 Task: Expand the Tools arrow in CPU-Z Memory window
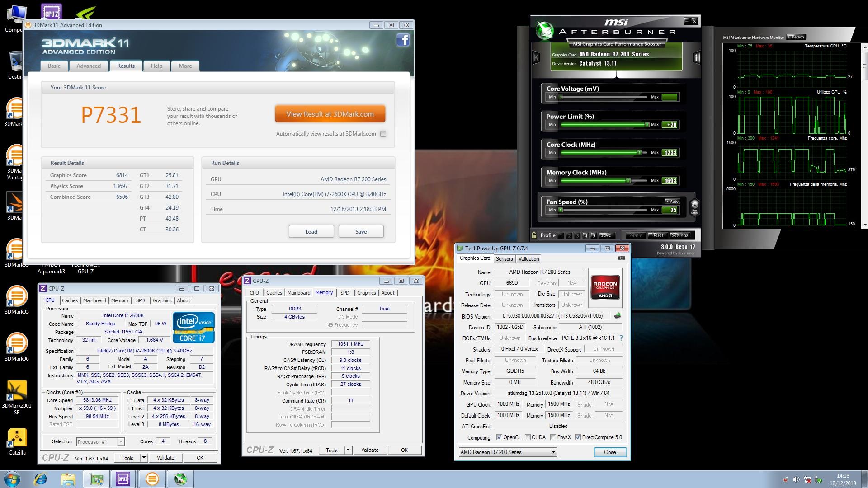click(348, 450)
